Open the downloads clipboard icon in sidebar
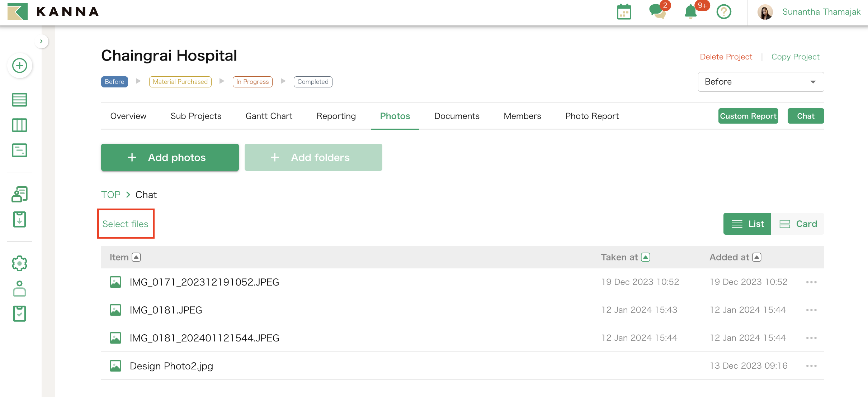The image size is (868, 397). tap(19, 219)
